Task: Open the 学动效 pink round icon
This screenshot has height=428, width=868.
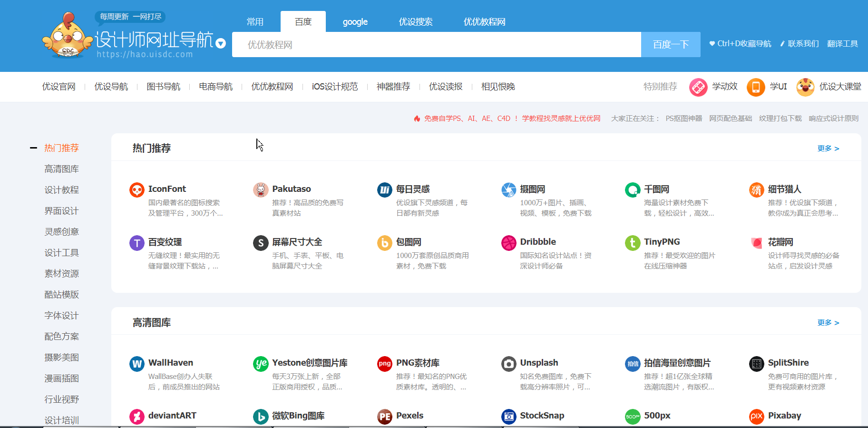Action: 698,87
